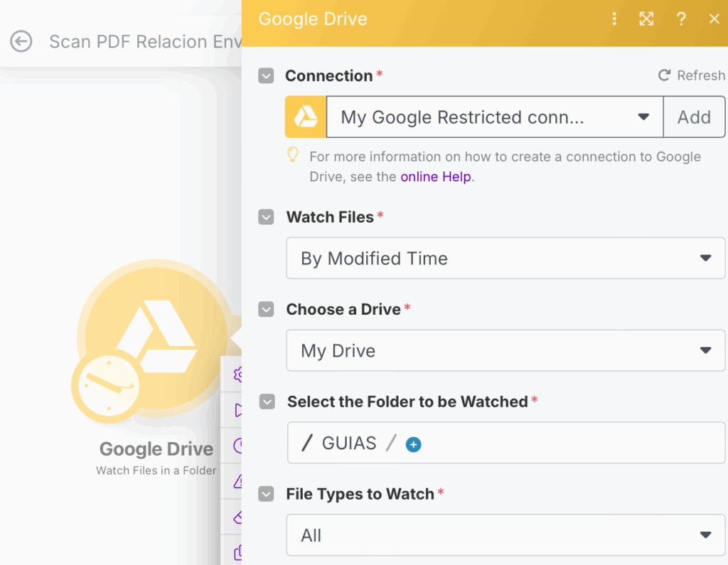Collapse the Connection field toggle
This screenshot has width=728, height=565.
click(x=266, y=75)
